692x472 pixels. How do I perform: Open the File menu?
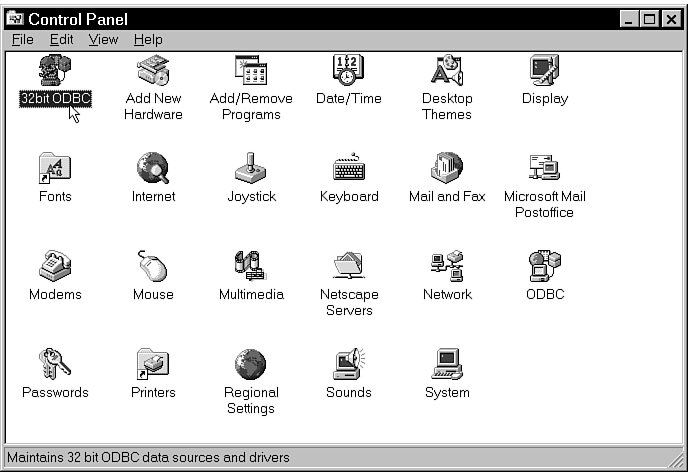(x=22, y=40)
